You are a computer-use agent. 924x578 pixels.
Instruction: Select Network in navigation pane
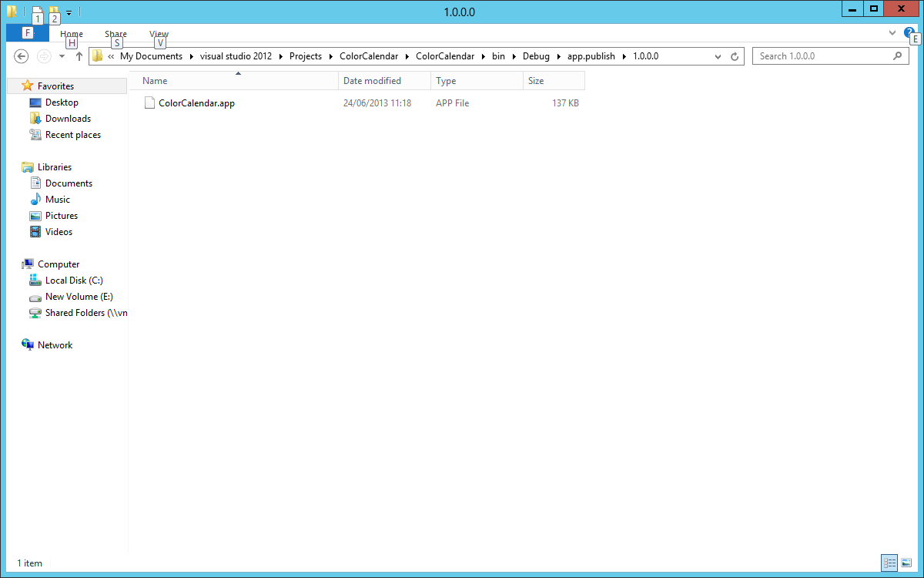point(55,345)
